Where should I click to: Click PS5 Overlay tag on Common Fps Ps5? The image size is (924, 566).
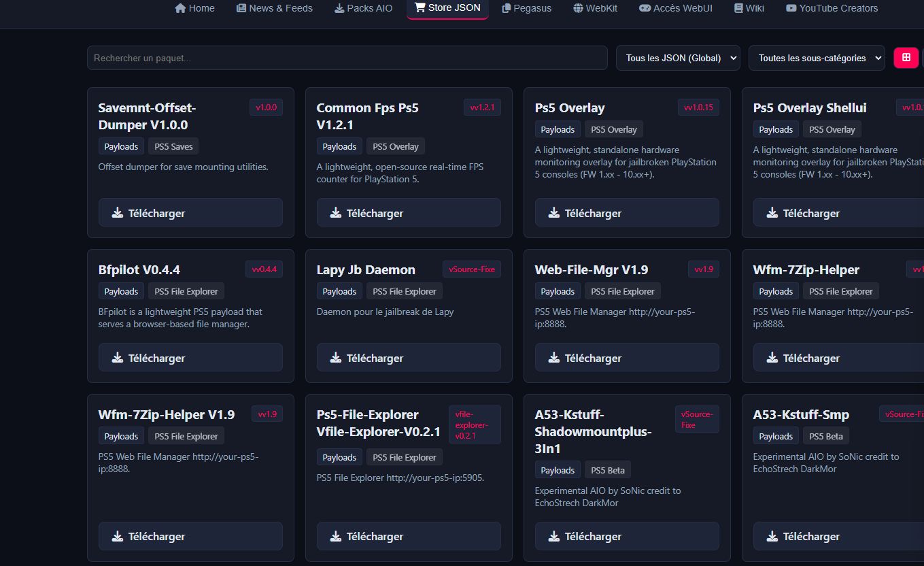(x=396, y=146)
